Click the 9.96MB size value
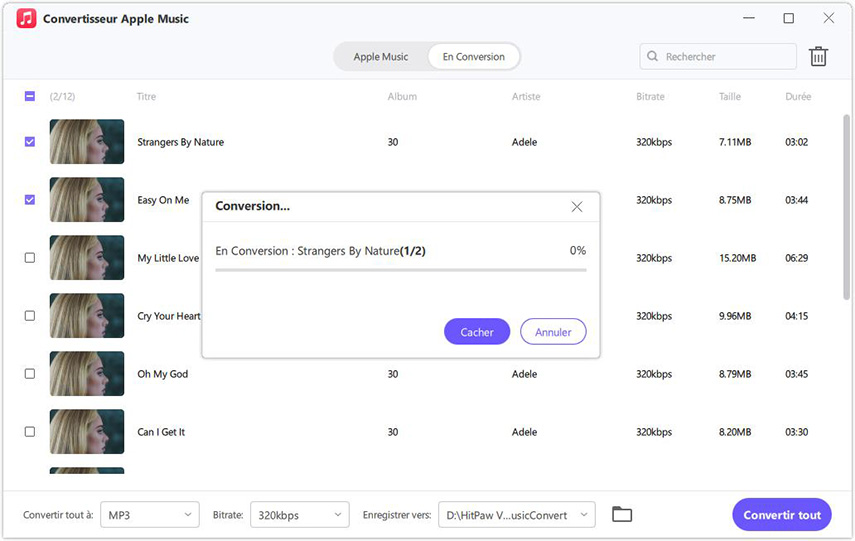Viewport: 855px width, 541px height. tap(734, 316)
